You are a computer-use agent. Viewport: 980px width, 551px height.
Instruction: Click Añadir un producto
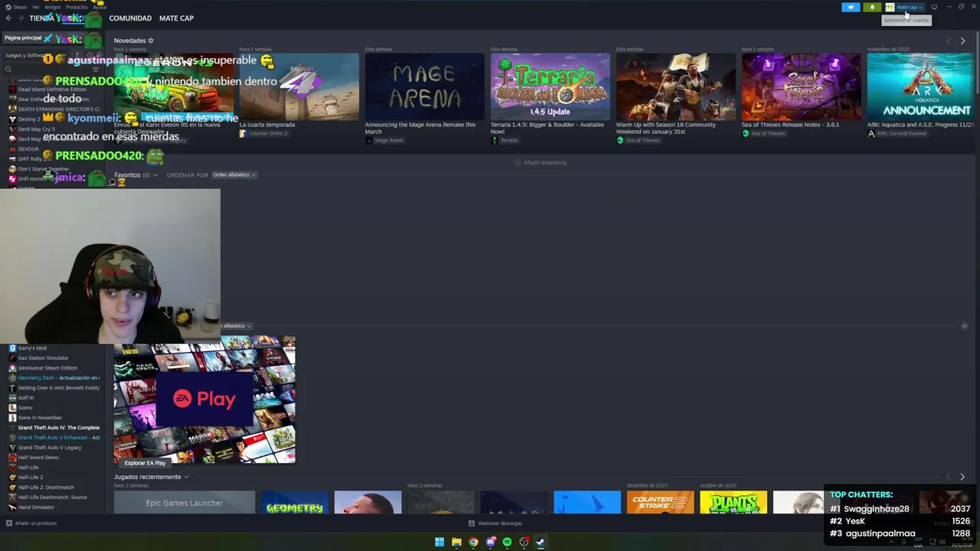coord(31,523)
